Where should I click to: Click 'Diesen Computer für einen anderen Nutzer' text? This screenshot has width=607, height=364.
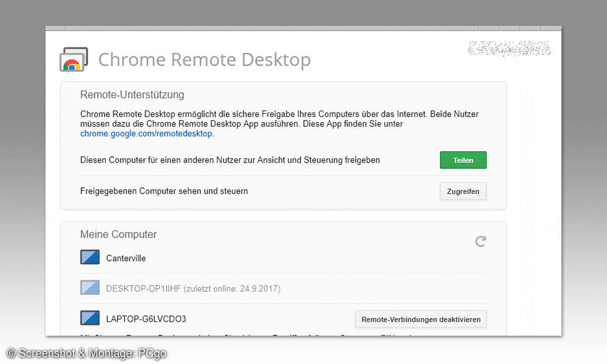[x=230, y=160]
